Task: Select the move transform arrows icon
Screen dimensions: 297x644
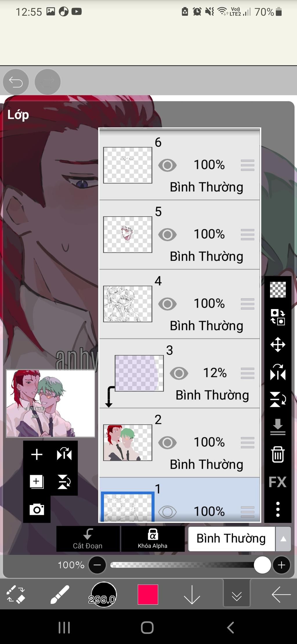Action: [278, 344]
